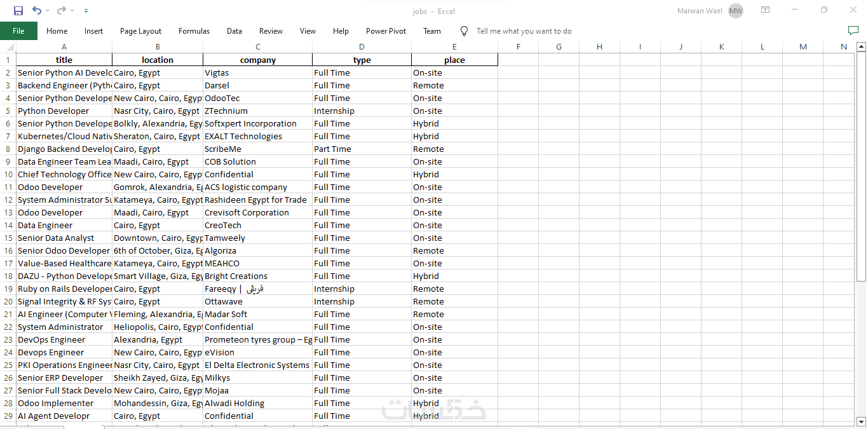Expand Customize Quick Access Toolbar arrow
Screen dimensions: 868x429
click(86, 11)
